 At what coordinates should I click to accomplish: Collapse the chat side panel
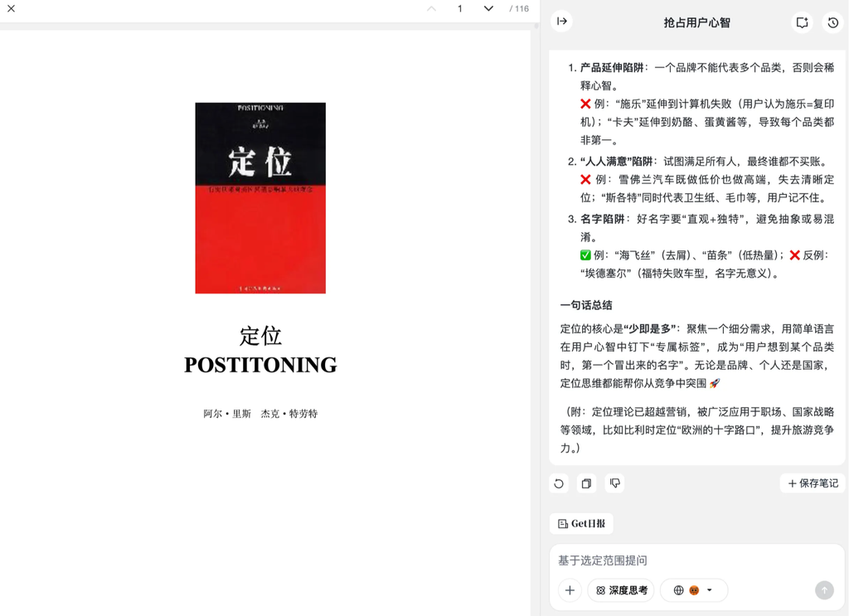tap(561, 22)
